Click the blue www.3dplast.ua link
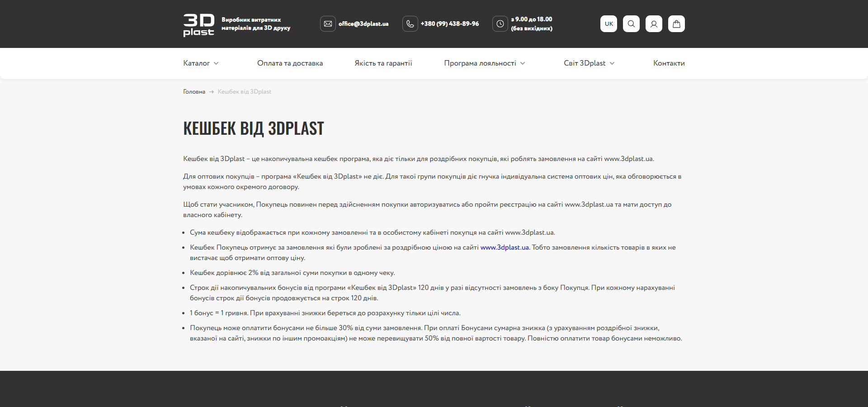The height and width of the screenshot is (407, 868). [x=505, y=247]
